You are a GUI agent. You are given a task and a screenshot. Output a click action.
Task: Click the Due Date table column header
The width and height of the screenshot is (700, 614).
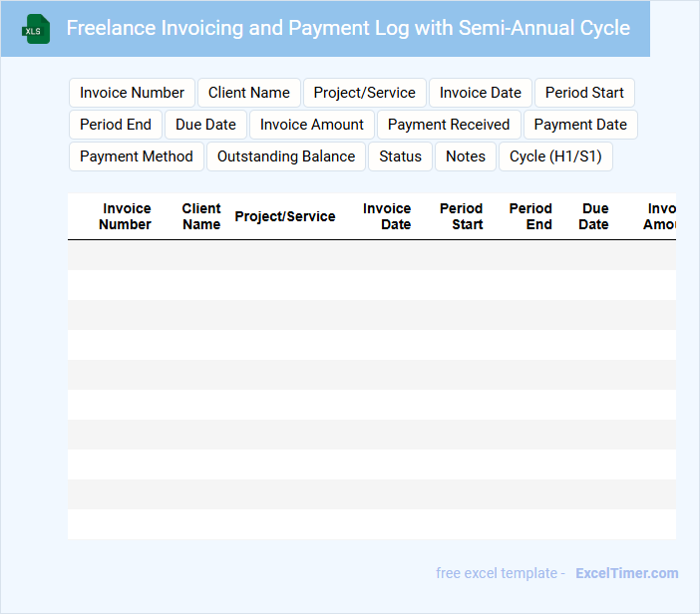tap(594, 216)
